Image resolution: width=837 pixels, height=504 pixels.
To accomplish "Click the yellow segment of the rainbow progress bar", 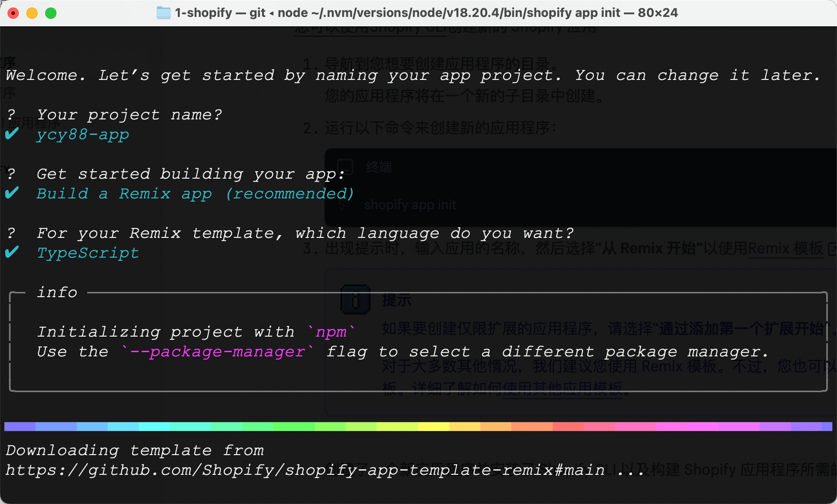I will [433, 426].
